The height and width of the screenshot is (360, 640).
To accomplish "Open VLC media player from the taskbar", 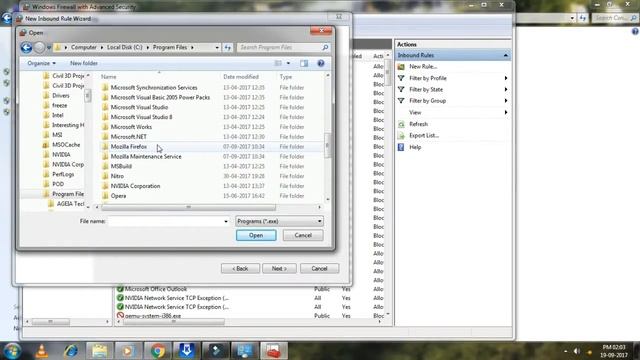I will tap(41, 351).
